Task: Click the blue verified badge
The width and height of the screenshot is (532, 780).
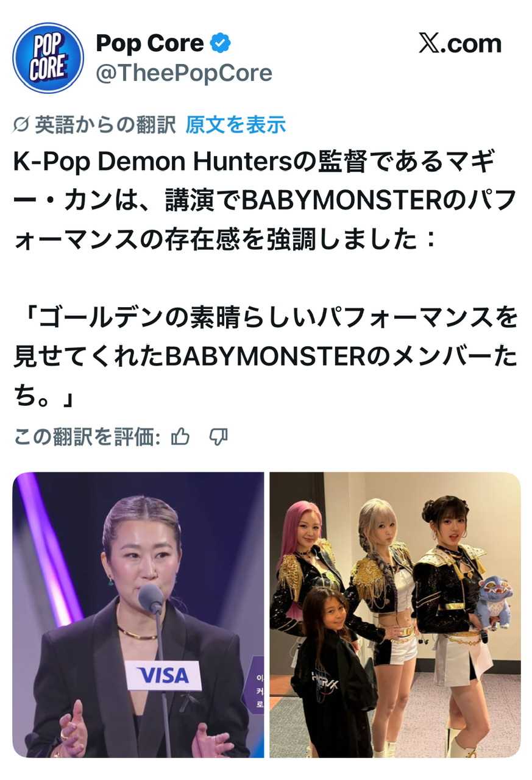Action: tap(220, 43)
